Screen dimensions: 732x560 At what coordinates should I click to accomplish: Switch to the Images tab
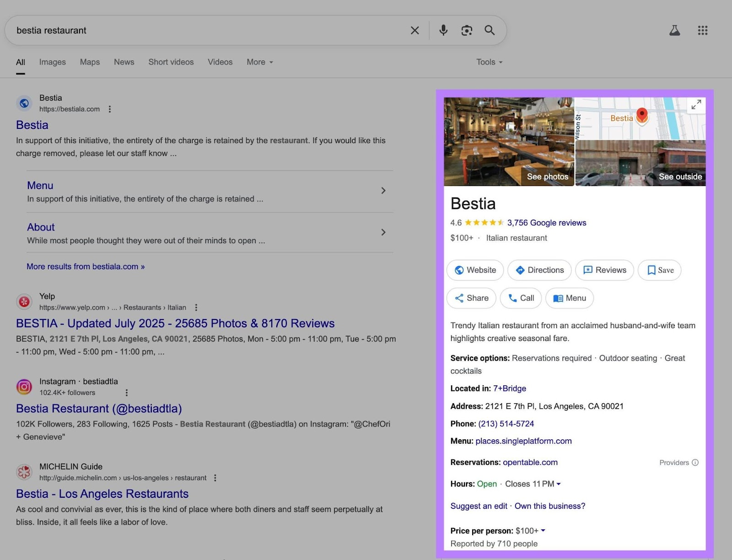52,62
